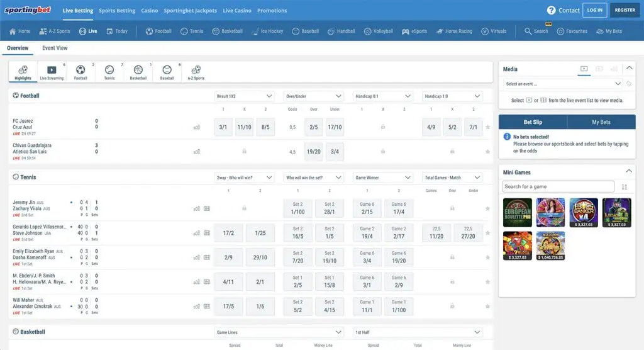The height and width of the screenshot is (350, 644).
Task: Open Football in the sports navigation bar
Action: click(x=158, y=31)
